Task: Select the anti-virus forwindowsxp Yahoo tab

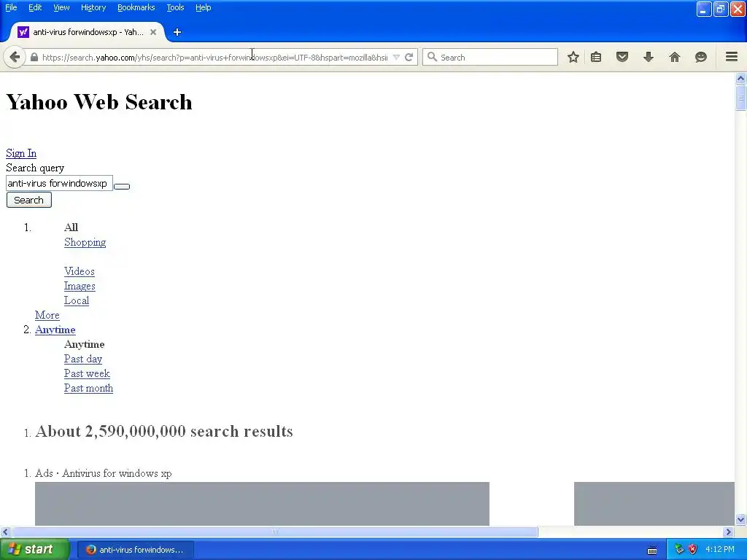Action: [88, 32]
